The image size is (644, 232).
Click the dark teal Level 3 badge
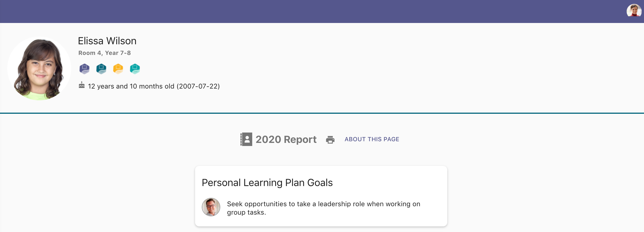point(101,68)
